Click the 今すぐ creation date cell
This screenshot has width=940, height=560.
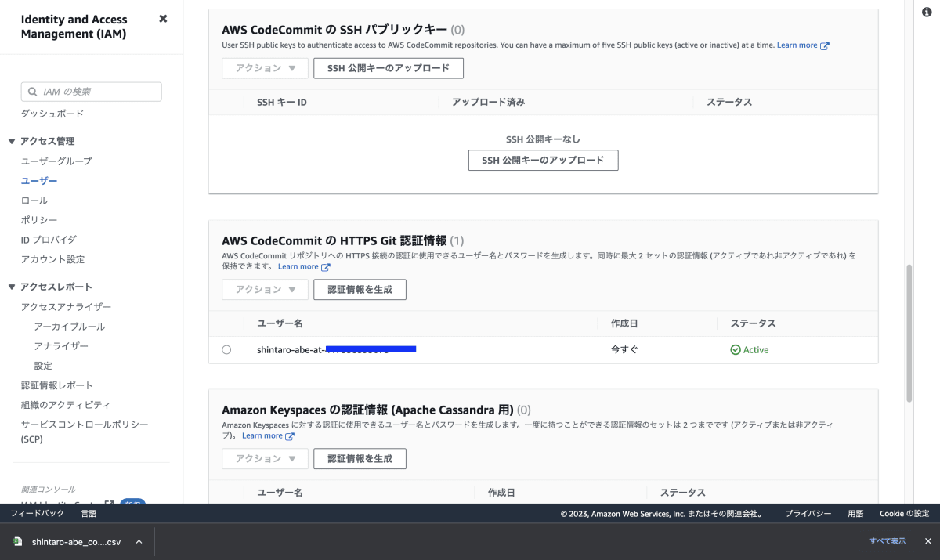click(624, 350)
